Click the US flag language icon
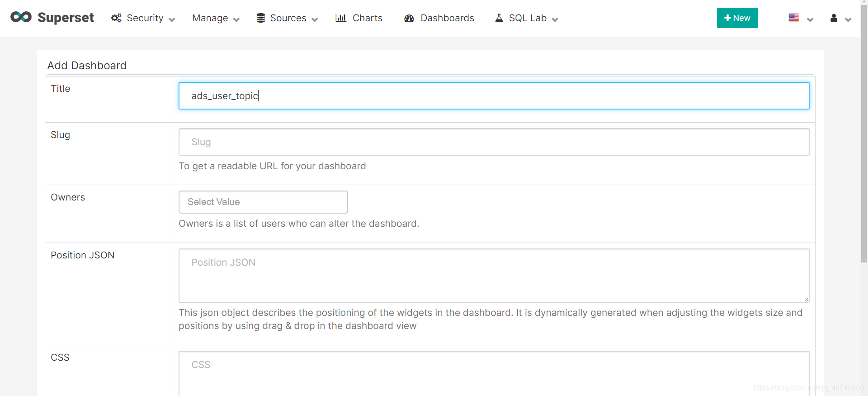Image resolution: width=868 pixels, height=396 pixels. pyautogui.click(x=794, y=18)
